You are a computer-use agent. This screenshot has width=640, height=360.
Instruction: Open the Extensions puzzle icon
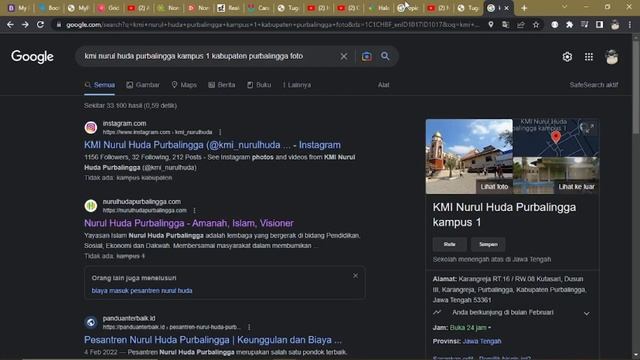569,25
